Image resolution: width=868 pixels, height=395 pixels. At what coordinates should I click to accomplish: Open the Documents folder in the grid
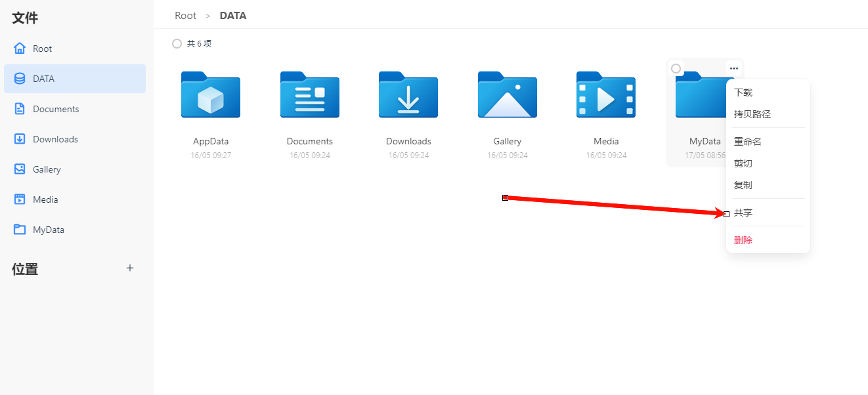click(310, 95)
